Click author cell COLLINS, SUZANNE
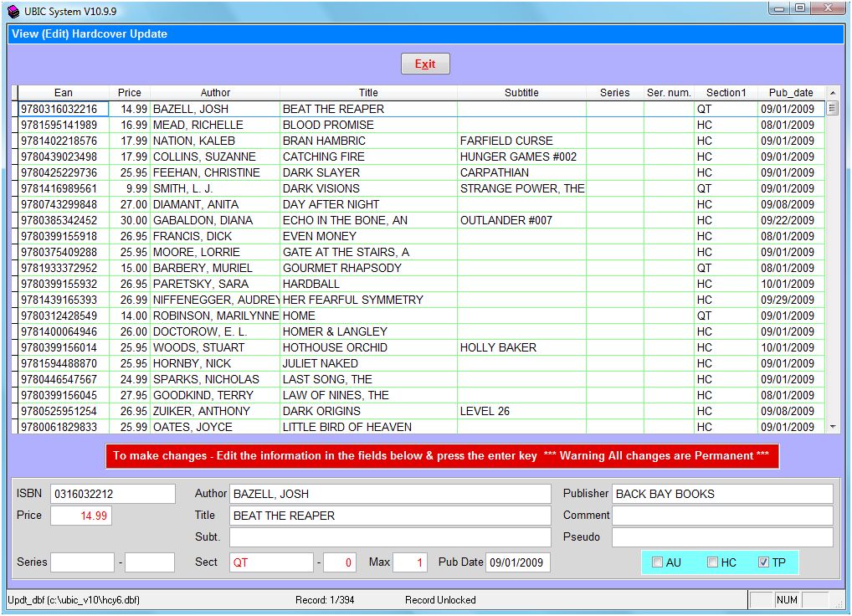This screenshot has width=852, height=616. (215, 157)
